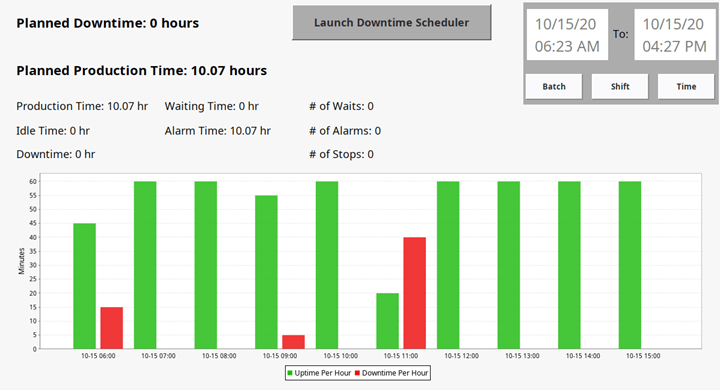This screenshot has width=720, height=390.
Task: Select the Shift range button
Action: [x=620, y=86]
